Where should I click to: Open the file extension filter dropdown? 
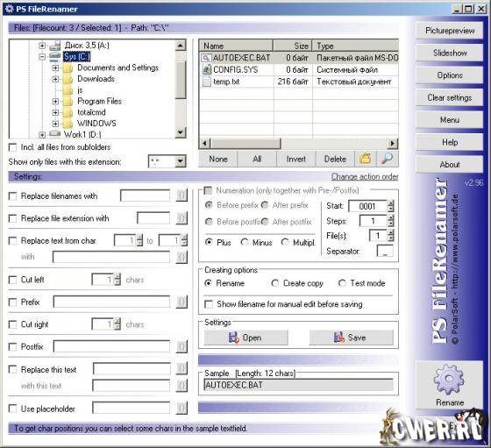tap(180, 161)
